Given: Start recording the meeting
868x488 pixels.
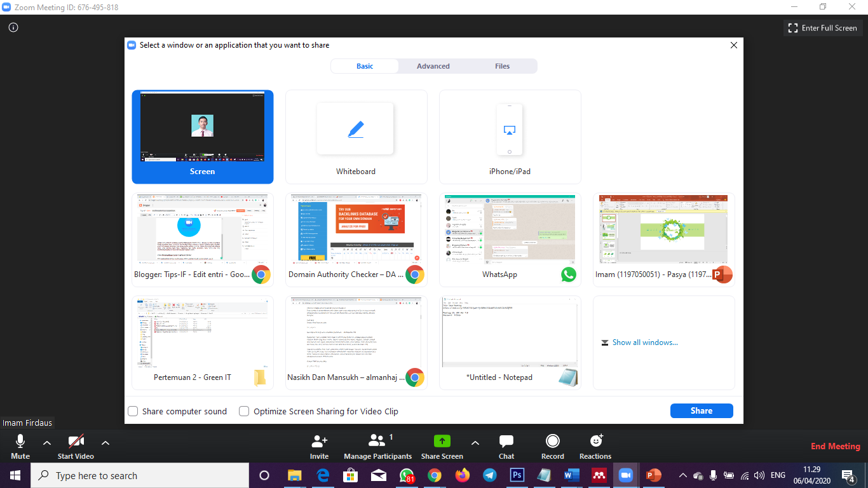Looking at the screenshot, I should point(552,445).
